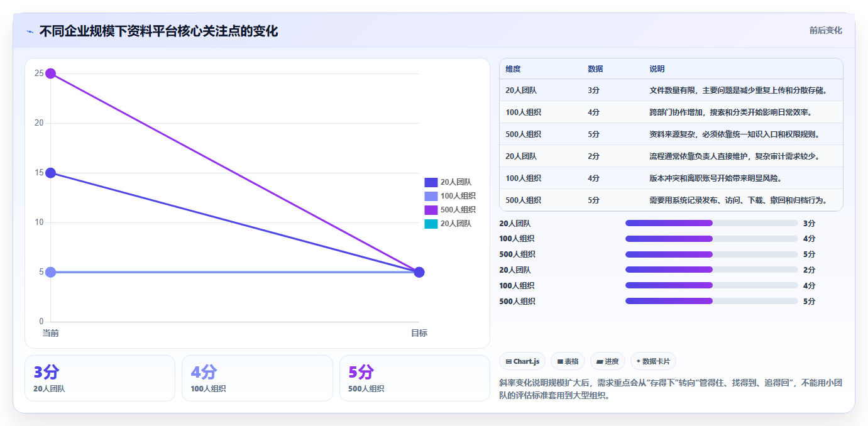Toggle the indigo 20人团队 legend swatch

(x=431, y=182)
